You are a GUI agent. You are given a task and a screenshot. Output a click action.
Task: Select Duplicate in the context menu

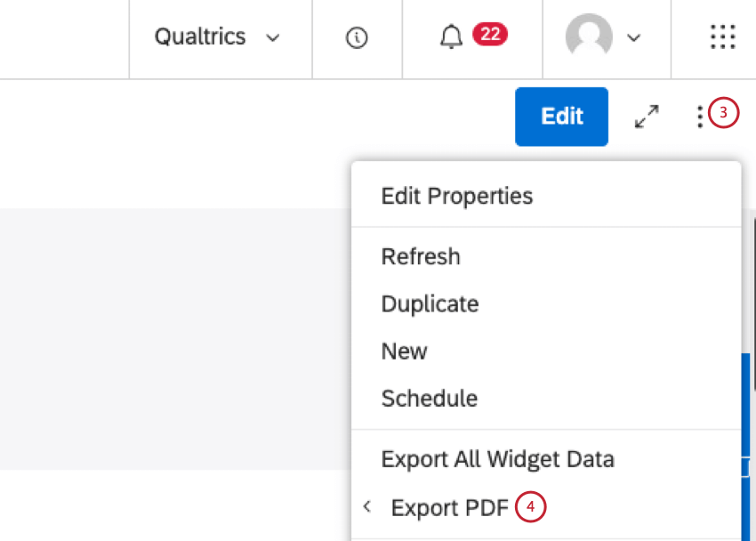(x=430, y=303)
